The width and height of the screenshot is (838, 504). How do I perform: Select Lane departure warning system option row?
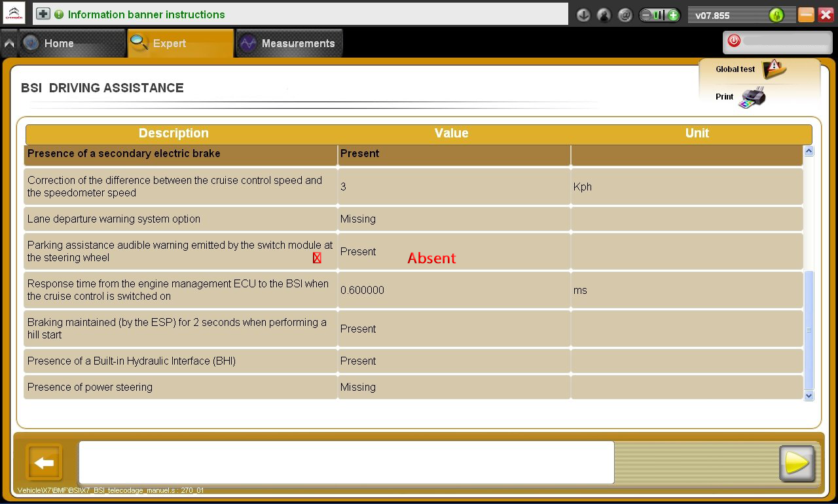[413, 219]
